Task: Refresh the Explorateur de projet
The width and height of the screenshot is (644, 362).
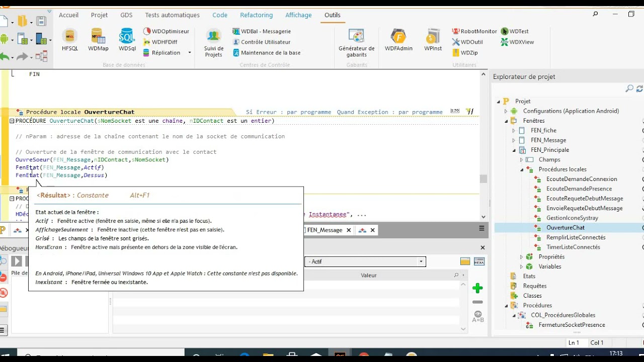Action: [639, 88]
